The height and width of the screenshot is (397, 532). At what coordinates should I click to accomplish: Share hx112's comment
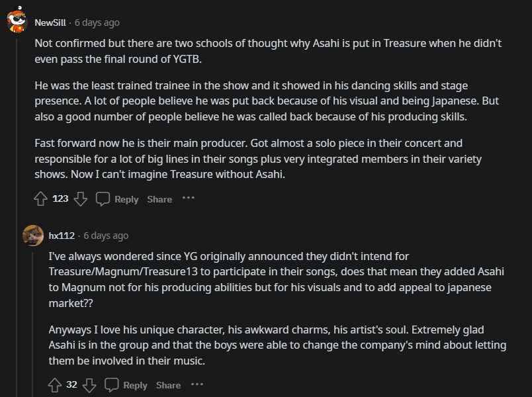click(168, 385)
